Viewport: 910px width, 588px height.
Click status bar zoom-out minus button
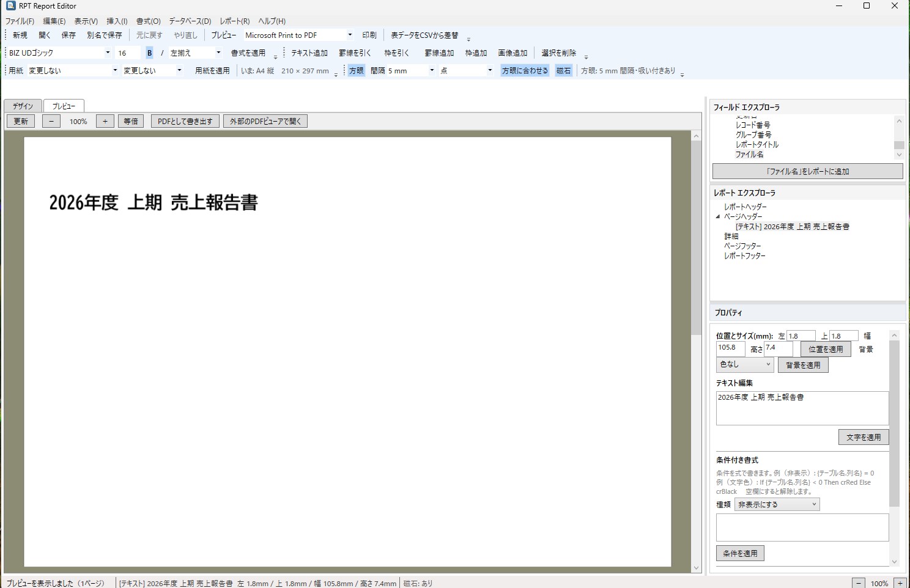[x=859, y=583]
